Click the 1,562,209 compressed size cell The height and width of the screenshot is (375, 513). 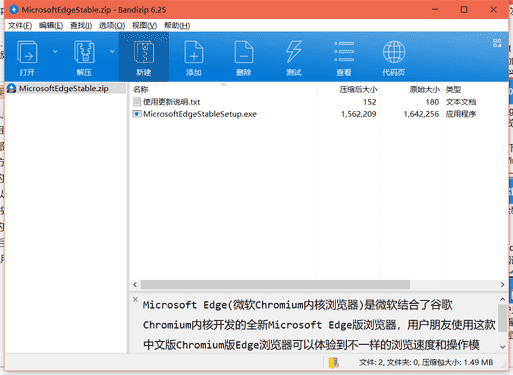[x=359, y=114]
